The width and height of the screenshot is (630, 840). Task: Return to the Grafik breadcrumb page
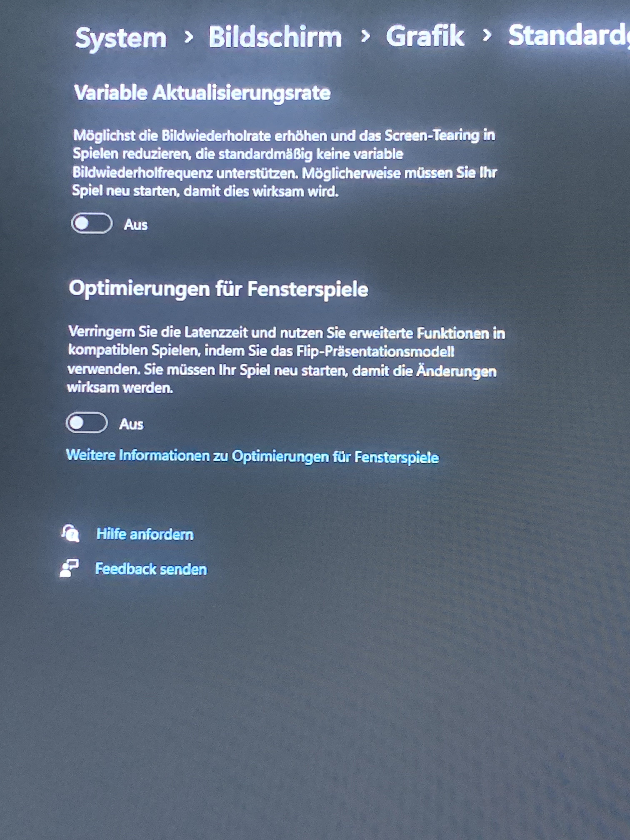point(425,36)
